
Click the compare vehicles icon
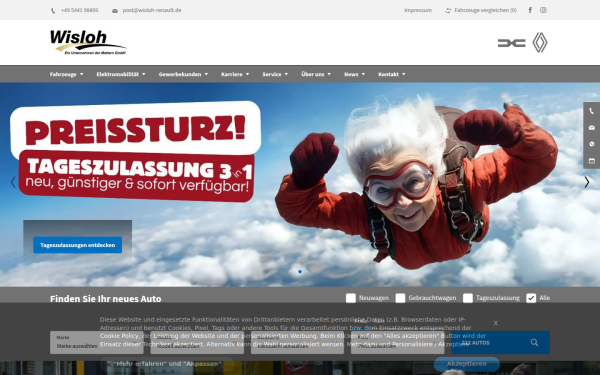point(448,10)
